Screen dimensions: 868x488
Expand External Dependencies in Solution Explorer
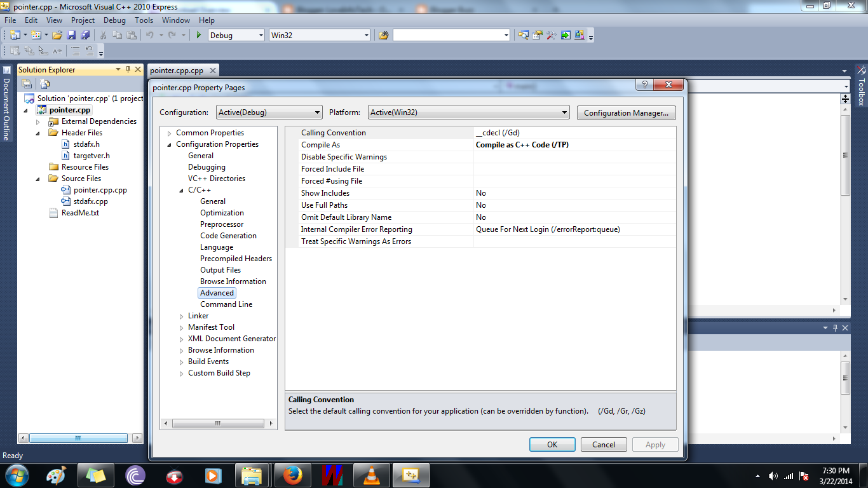point(38,122)
